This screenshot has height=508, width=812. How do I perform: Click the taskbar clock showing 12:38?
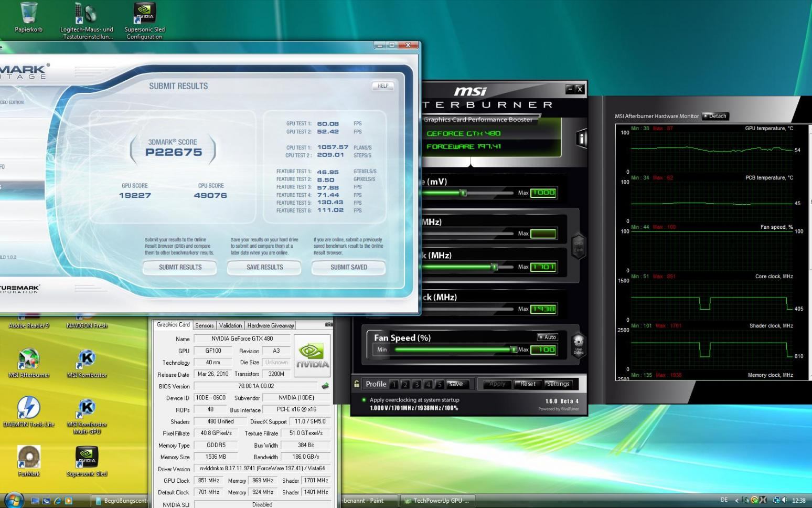pos(798,501)
